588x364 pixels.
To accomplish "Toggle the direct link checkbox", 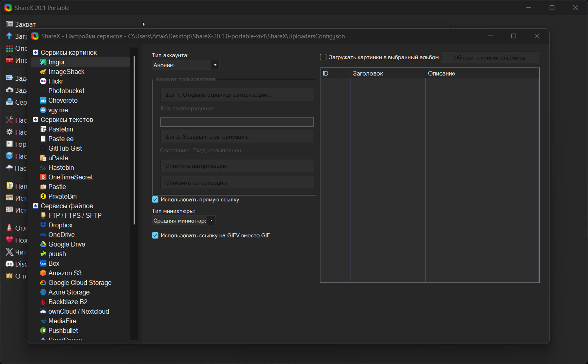I will pos(155,199).
